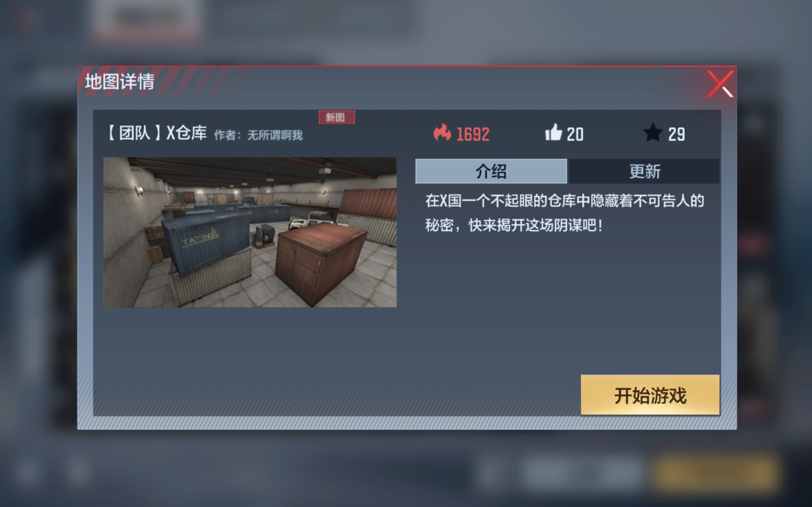Screen dimensions: 812x507
Task: Click the flame popularity icon
Action: 442,133
